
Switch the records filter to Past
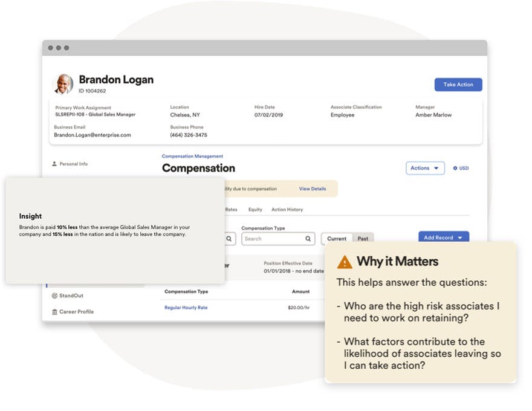363,239
